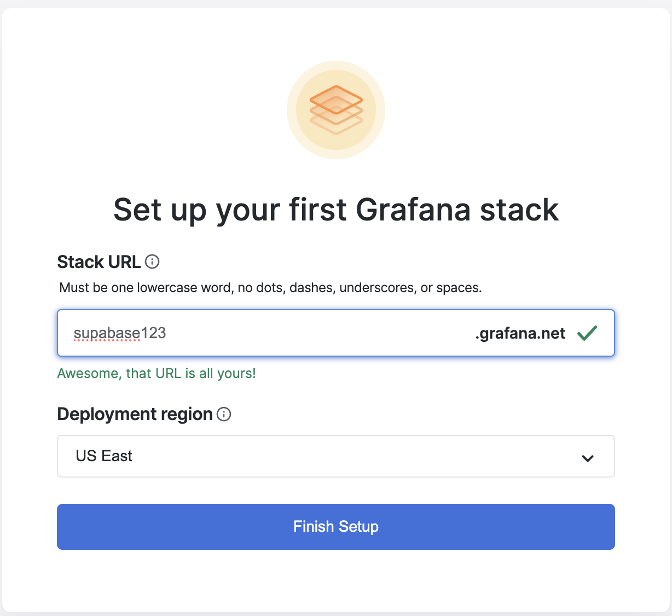Viewport: 672px width, 616px height.
Task: Click the orange stacked layers logo
Action: click(336, 110)
